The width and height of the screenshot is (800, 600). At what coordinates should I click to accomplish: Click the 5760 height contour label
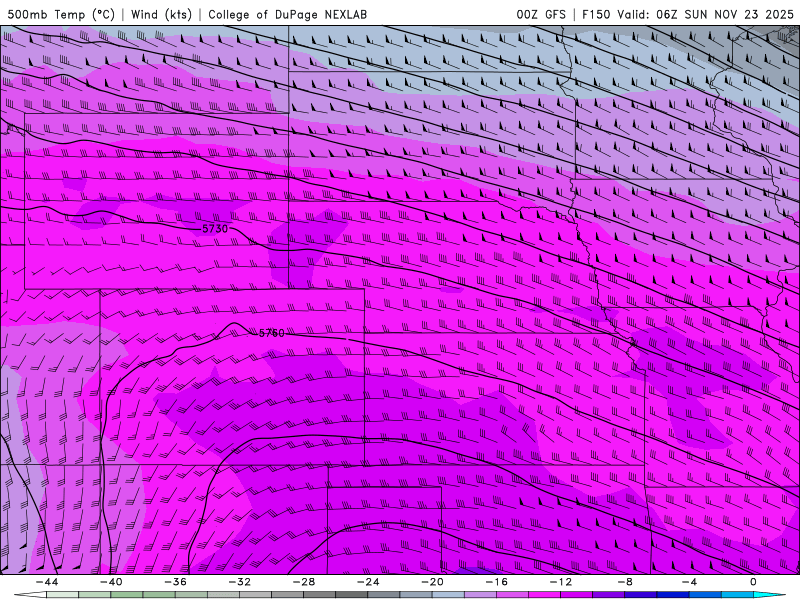[271, 333]
